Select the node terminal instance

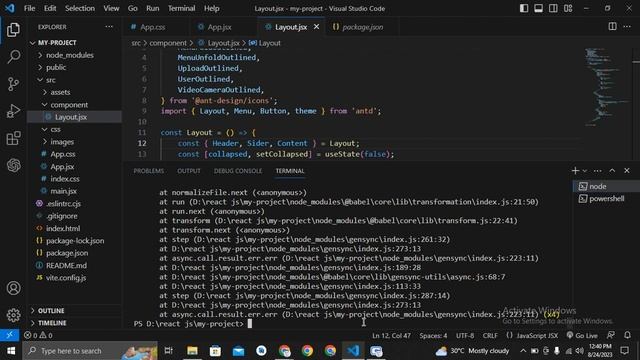606,187
